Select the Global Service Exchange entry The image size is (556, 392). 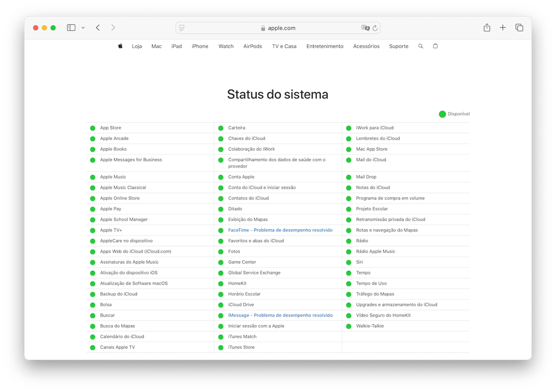(x=254, y=273)
